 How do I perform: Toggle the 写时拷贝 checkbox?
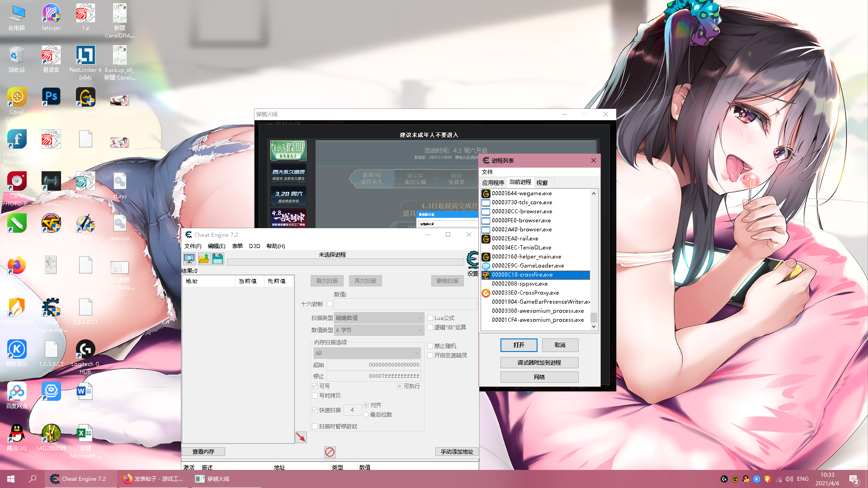click(315, 396)
